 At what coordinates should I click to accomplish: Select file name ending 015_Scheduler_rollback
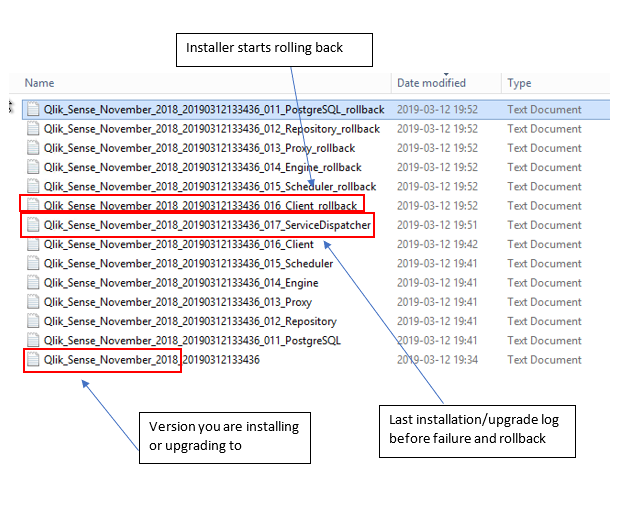[210, 187]
